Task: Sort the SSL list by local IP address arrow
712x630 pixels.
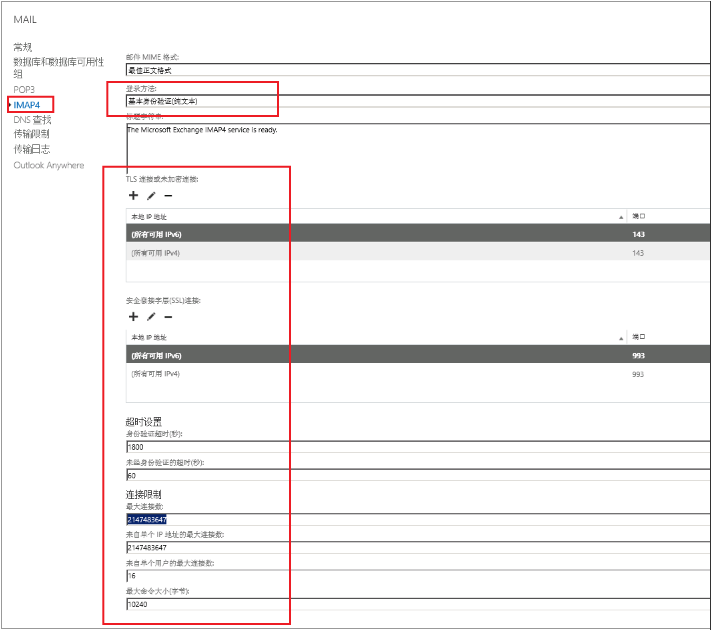Action: click(621, 337)
